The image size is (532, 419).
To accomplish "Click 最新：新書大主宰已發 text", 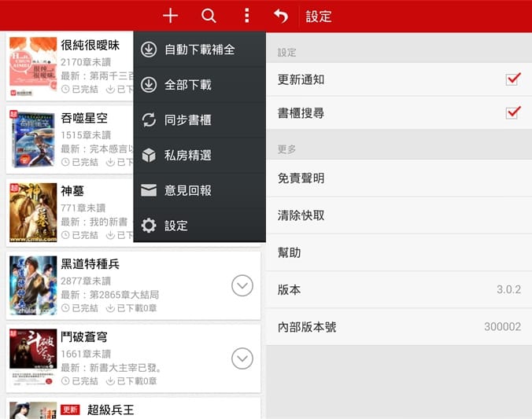I will [x=111, y=367].
